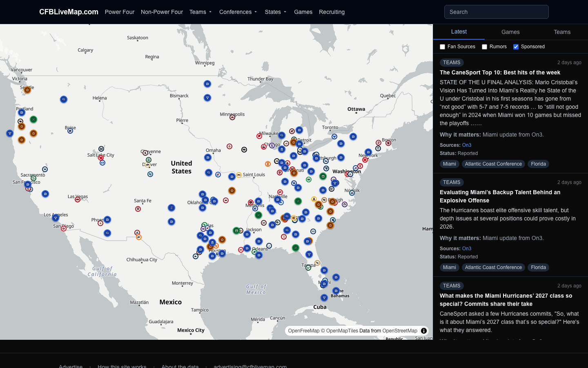
Task: Enable the Rumors checkbox
Action: [484, 47]
